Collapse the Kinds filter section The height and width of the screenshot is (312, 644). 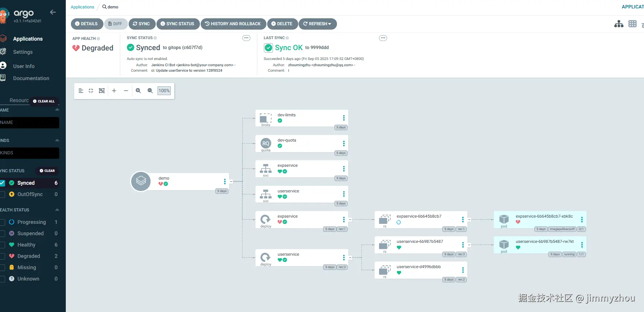click(x=57, y=140)
